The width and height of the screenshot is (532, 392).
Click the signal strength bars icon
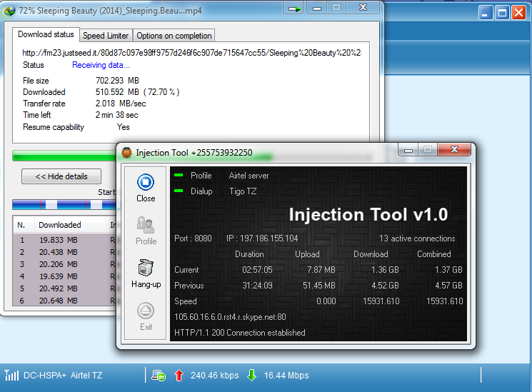(12, 375)
